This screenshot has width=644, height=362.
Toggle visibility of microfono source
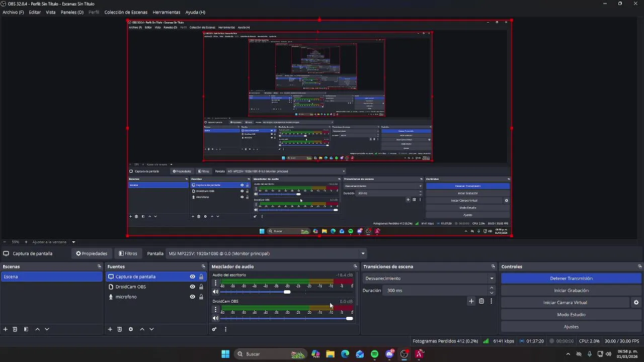(192, 297)
